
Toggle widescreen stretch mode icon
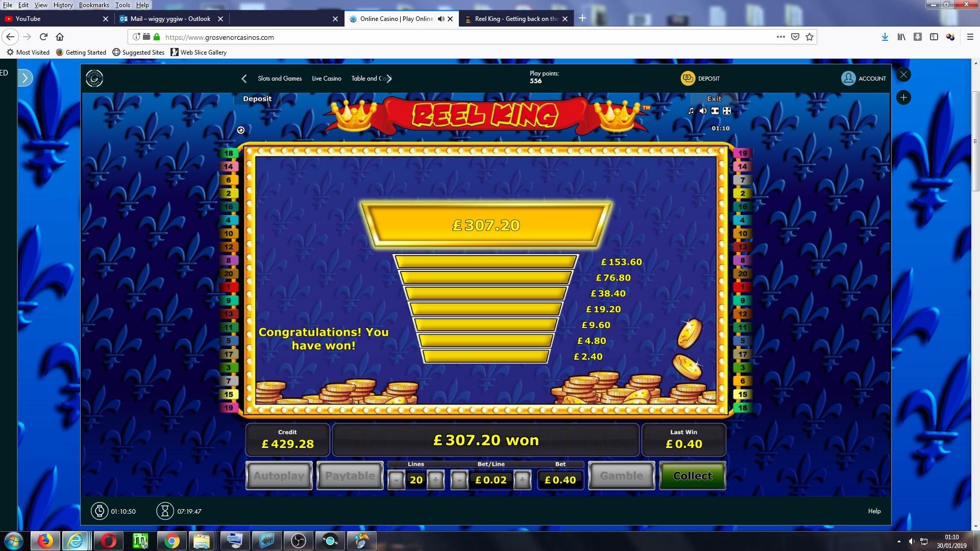pyautogui.click(x=715, y=111)
